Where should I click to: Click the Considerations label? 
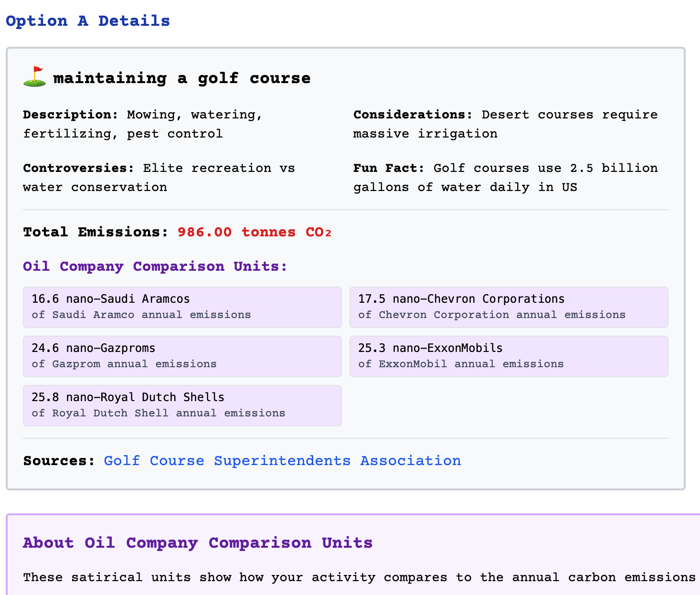[413, 115]
